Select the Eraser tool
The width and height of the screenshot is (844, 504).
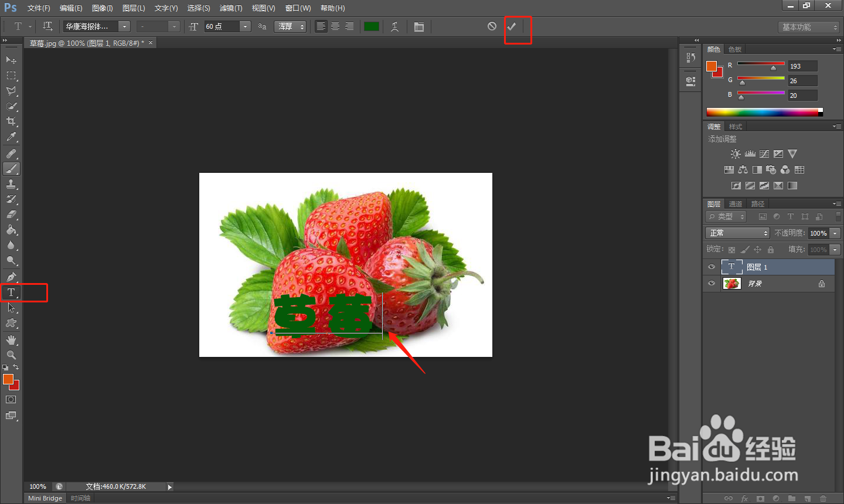point(11,214)
